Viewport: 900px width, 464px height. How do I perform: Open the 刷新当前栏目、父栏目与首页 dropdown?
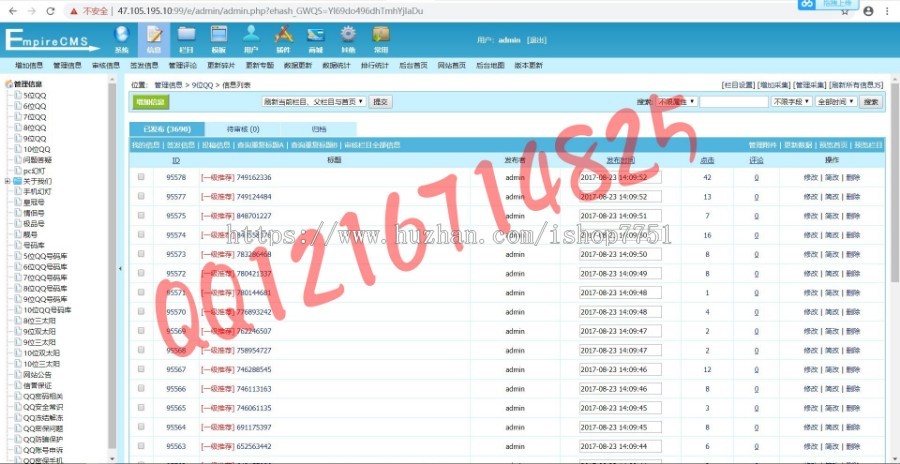(x=313, y=102)
